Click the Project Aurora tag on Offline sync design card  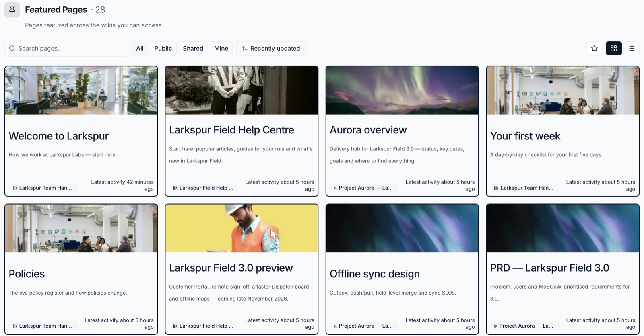click(x=363, y=326)
